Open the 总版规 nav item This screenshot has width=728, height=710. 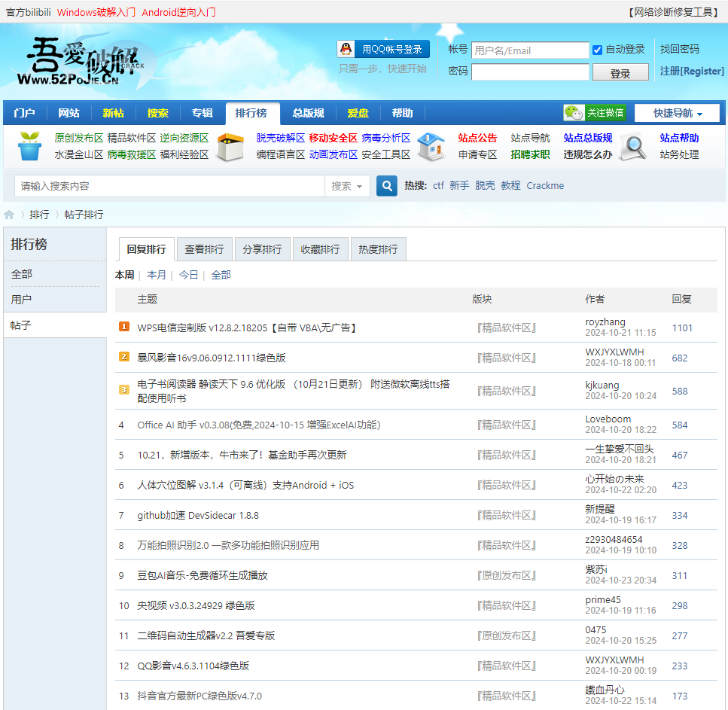coord(308,113)
